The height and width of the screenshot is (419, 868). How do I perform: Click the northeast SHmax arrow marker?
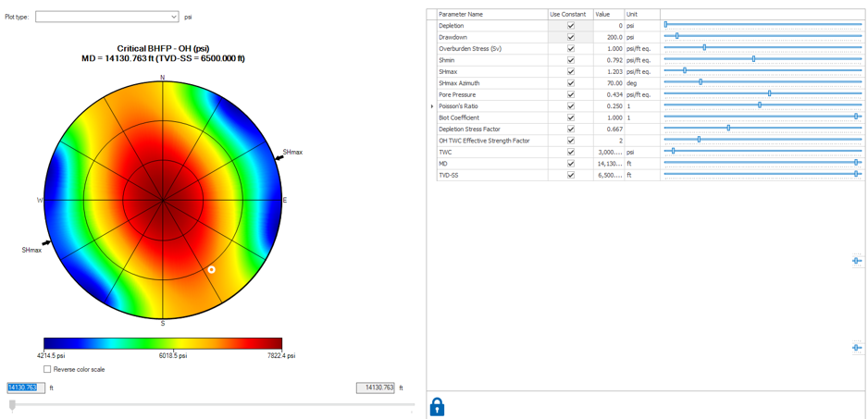[278, 157]
